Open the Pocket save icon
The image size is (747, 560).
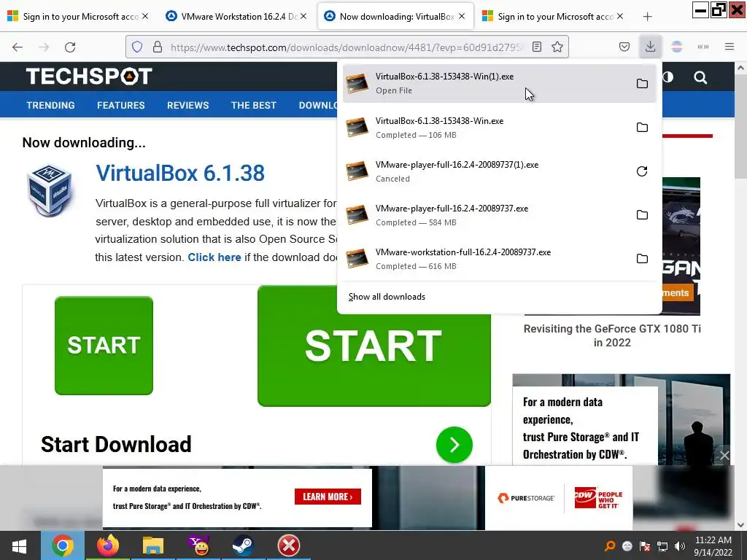click(624, 47)
